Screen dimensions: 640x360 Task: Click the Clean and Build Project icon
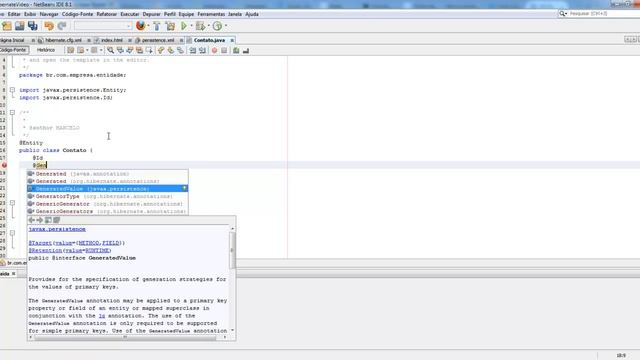click(170, 26)
